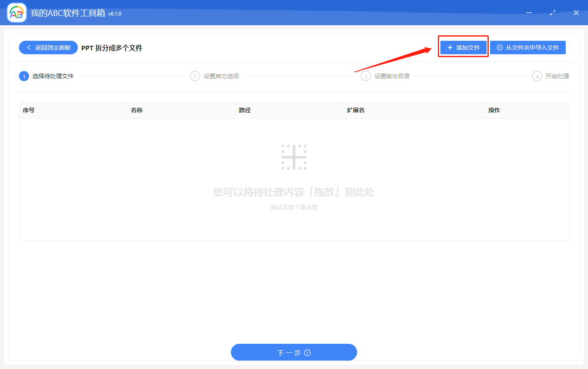Viewport: 588px width, 369px height.
Task: Select step 3 circle for 设置输出目录
Action: point(366,76)
